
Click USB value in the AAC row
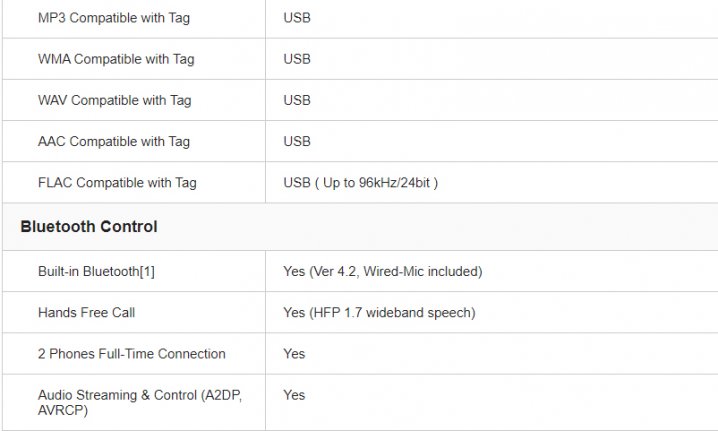coord(297,142)
